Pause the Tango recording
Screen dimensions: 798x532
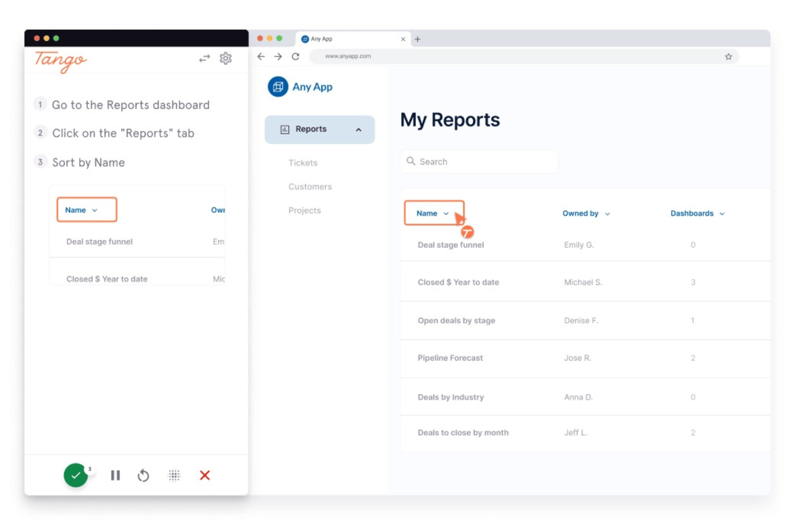(x=115, y=475)
